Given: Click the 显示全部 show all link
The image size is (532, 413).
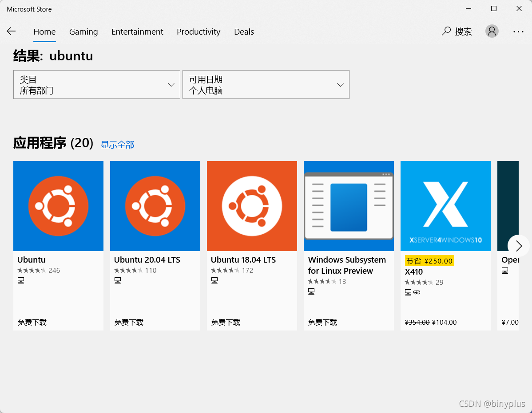Looking at the screenshot, I should 117,145.
